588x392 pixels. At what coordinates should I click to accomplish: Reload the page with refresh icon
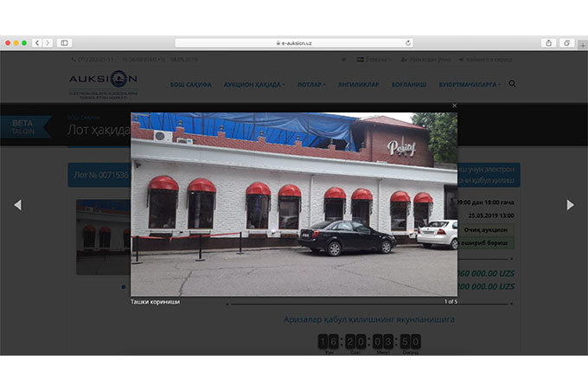pyautogui.click(x=408, y=42)
